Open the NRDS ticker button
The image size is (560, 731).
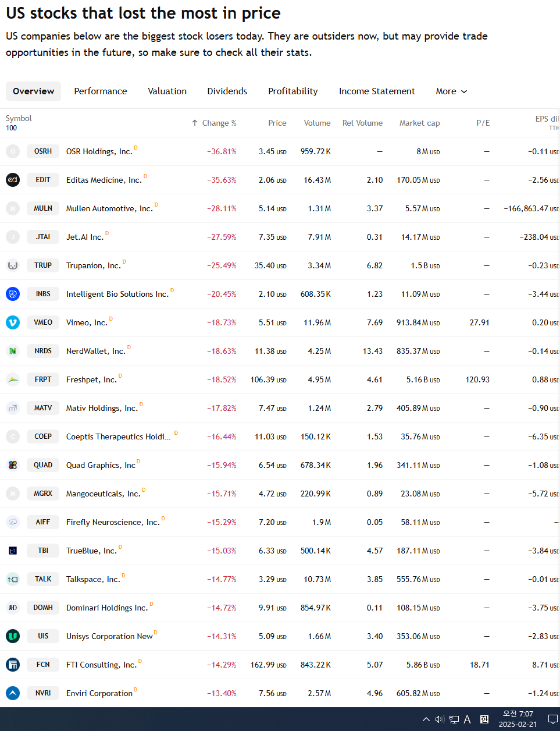(43, 351)
